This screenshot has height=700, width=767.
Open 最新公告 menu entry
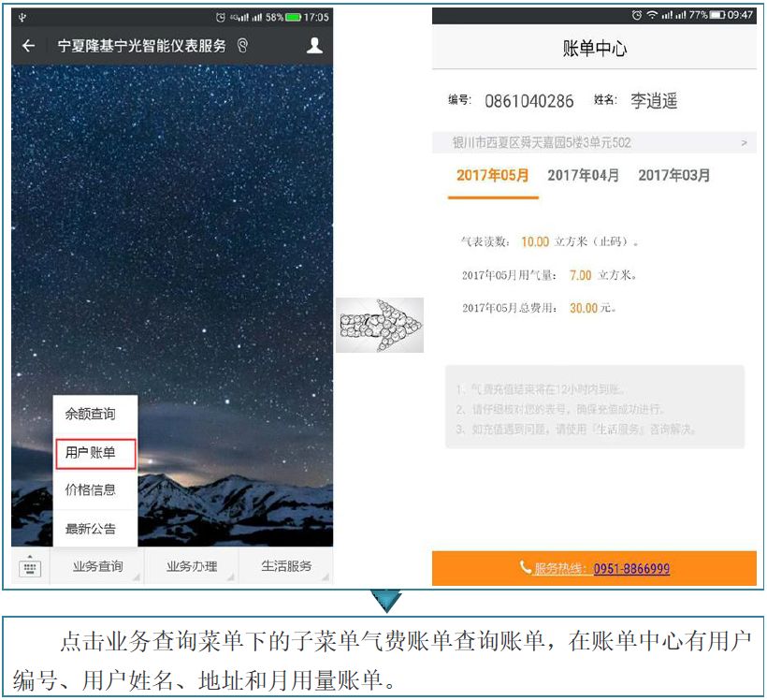pyautogui.click(x=91, y=529)
